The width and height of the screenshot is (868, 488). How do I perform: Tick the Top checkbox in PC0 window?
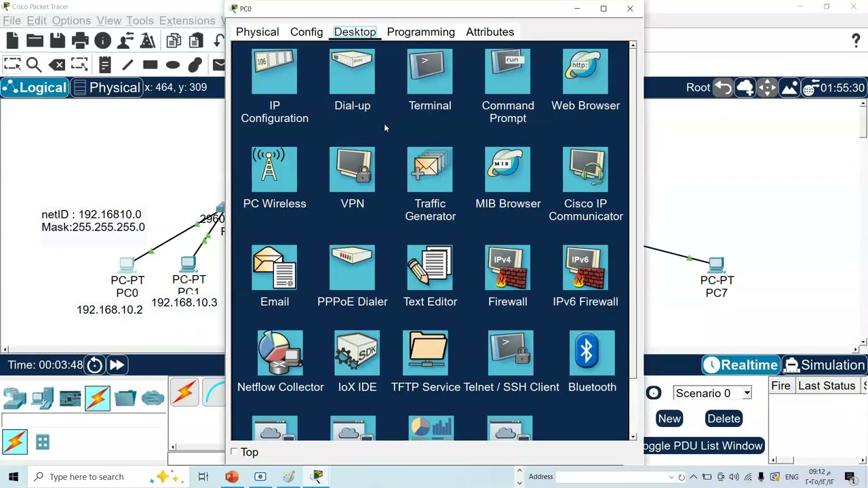235,452
